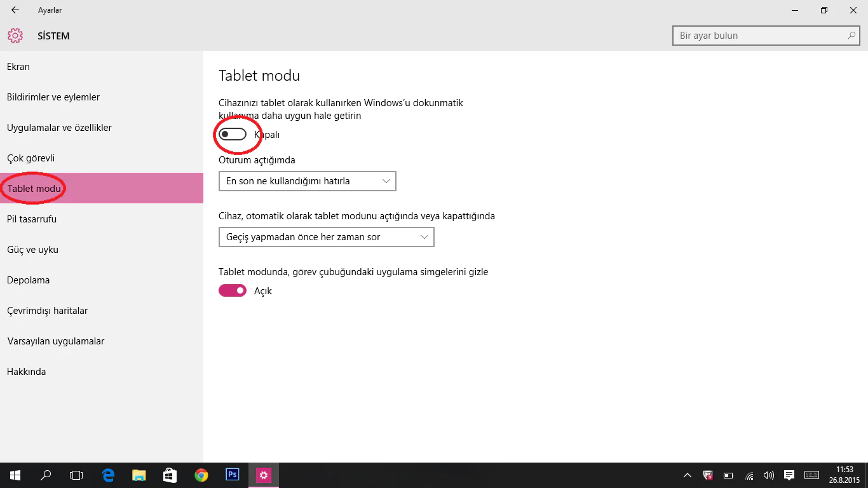Screen dimensions: 868x488
Task: Select Depolama in the sidebar
Action: (102, 280)
